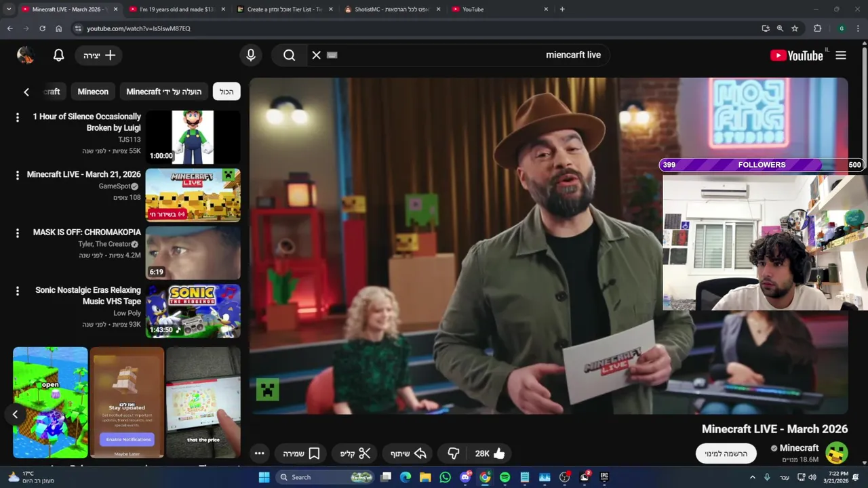Screen dimensions: 868x488
Task: Open YouTube notifications bell
Action: [x=59, y=56]
